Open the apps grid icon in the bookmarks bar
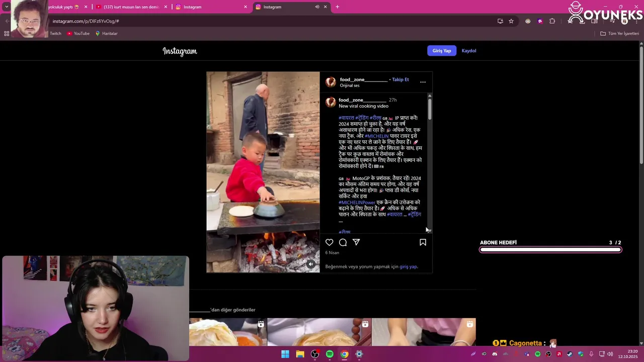644x362 pixels. pyautogui.click(x=7, y=34)
